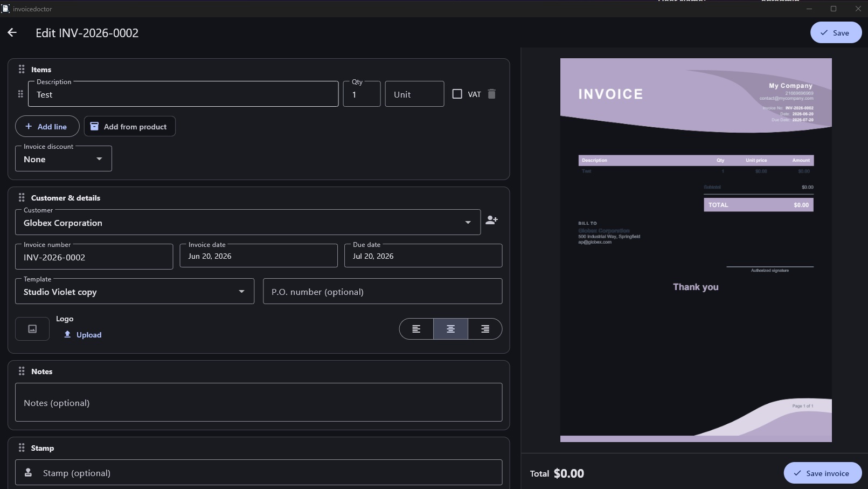Click the Stamp section heading
Viewport: 868px width, 489px height.
[43, 448]
